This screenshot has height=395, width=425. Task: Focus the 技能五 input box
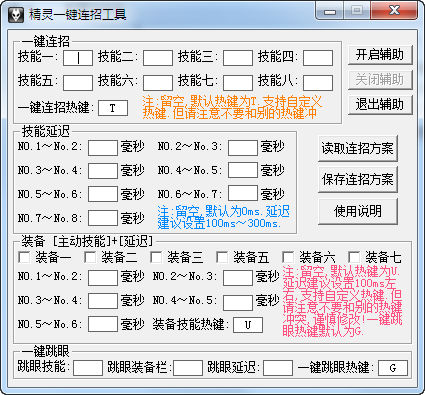78,83
